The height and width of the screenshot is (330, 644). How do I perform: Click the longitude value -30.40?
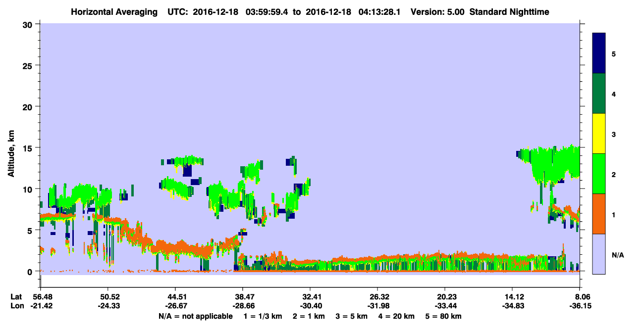point(310,306)
